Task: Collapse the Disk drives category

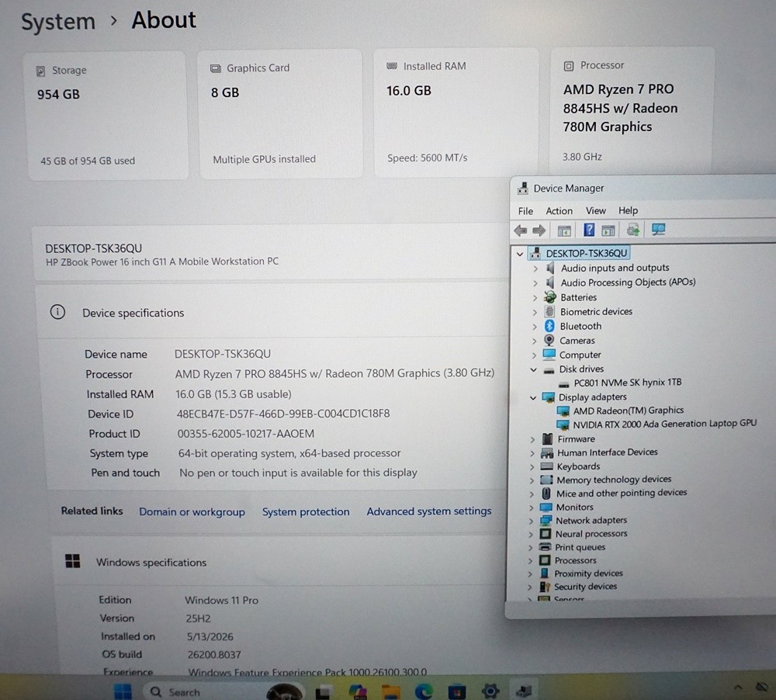Action: 534,369
